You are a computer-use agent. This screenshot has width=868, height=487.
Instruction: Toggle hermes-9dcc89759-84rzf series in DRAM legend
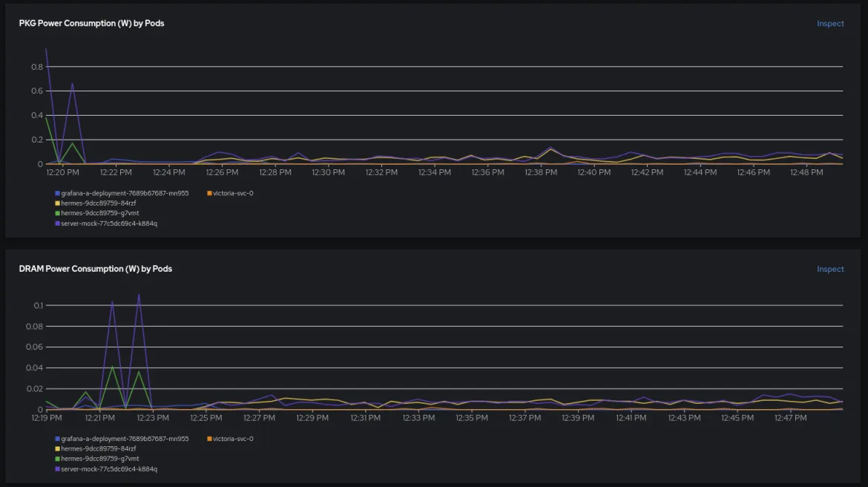99,448
